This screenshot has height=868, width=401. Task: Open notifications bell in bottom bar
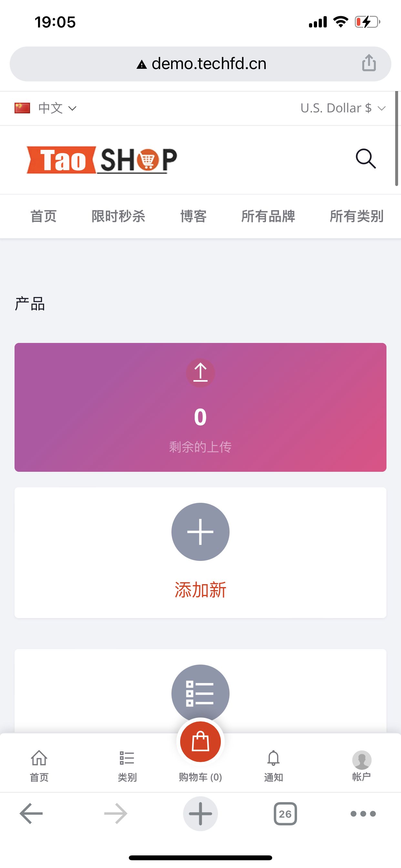coord(273,765)
